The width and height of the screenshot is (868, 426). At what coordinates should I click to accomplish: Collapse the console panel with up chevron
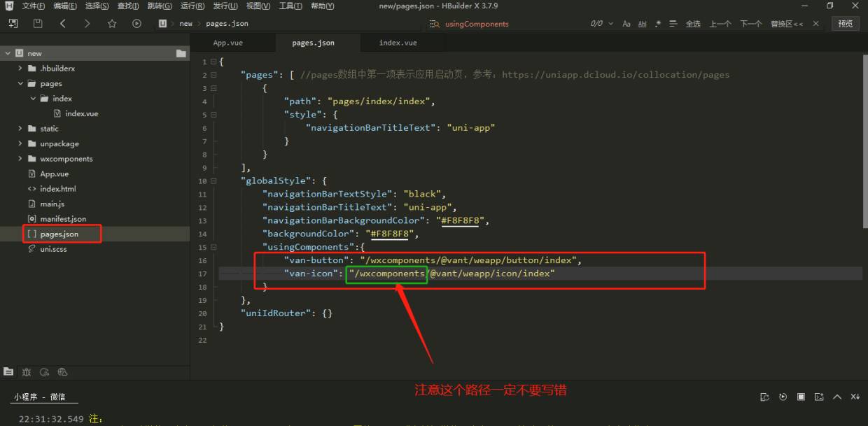pos(837,397)
